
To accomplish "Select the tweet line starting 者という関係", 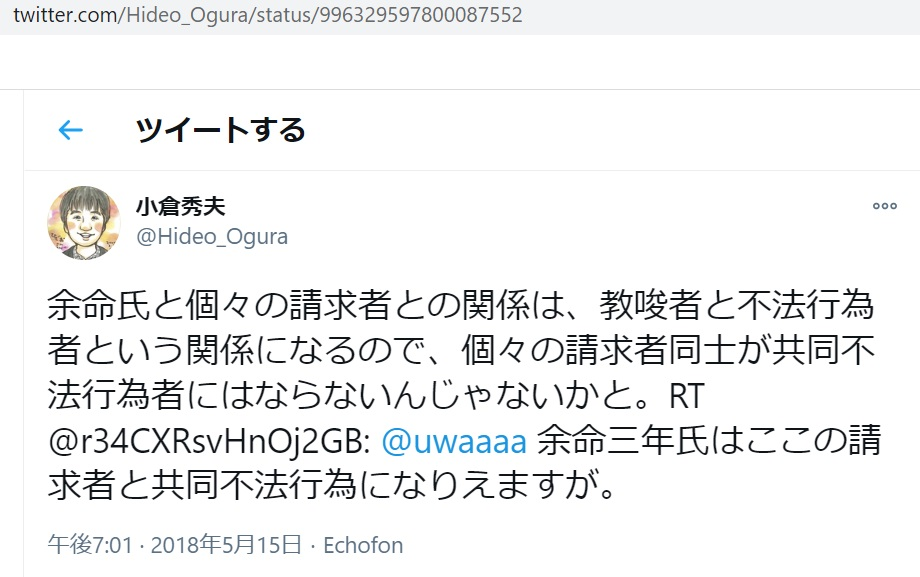I will 461,350.
